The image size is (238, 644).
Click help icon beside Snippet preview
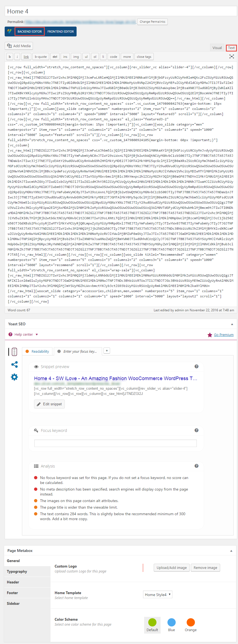(x=196, y=366)
